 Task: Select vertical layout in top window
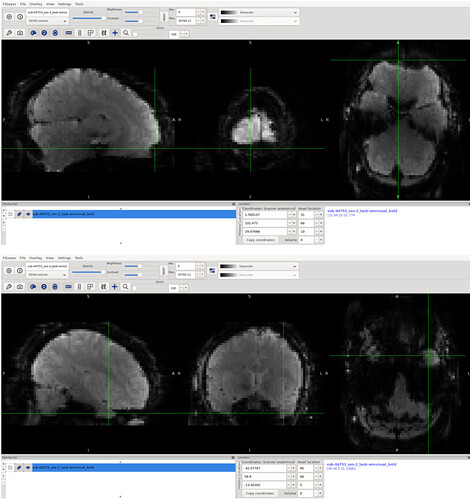tap(79, 33)
